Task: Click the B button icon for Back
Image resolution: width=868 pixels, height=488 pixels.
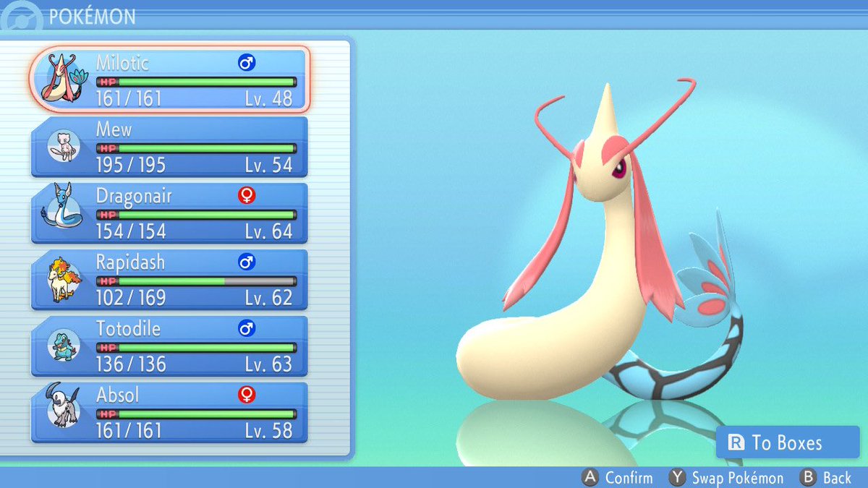Action: click(x=808, y=477)
